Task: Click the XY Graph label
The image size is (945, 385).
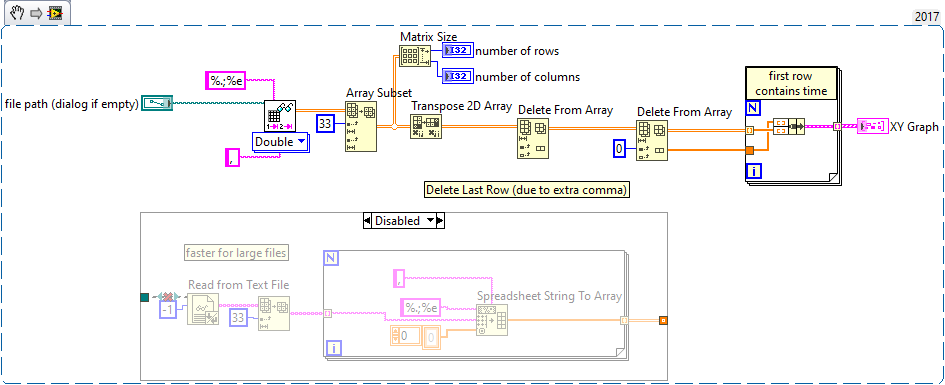Action: (914, 127)
